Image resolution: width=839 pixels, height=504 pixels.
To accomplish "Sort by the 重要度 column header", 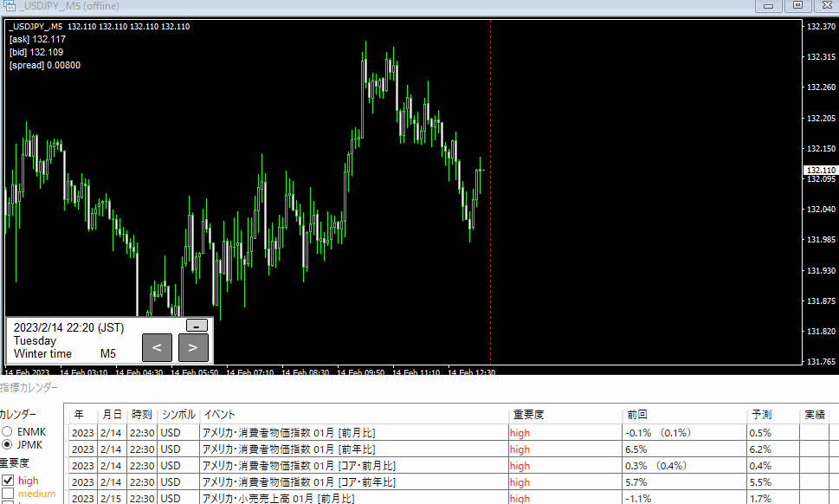I will coord(528,415).
